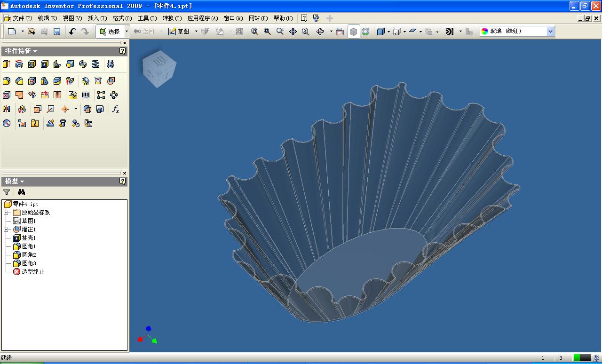Open the New file dropdown arrow
602x364 pixels.
point(23,32)
